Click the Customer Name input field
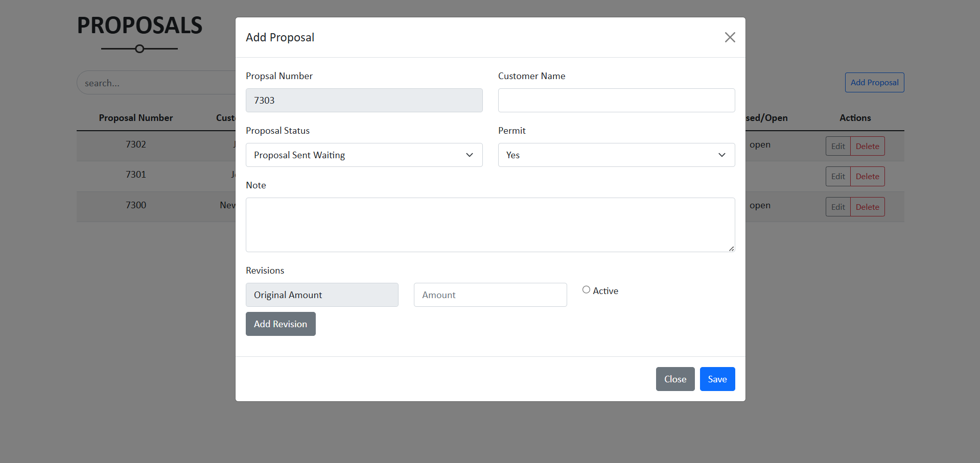This screenshot has width=980, height=463. pos(616,101)
